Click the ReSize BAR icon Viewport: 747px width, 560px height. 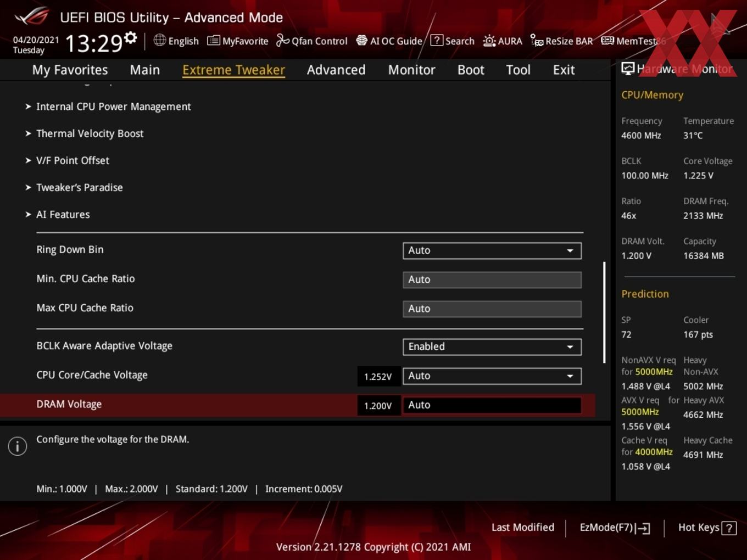coord(537,40)
